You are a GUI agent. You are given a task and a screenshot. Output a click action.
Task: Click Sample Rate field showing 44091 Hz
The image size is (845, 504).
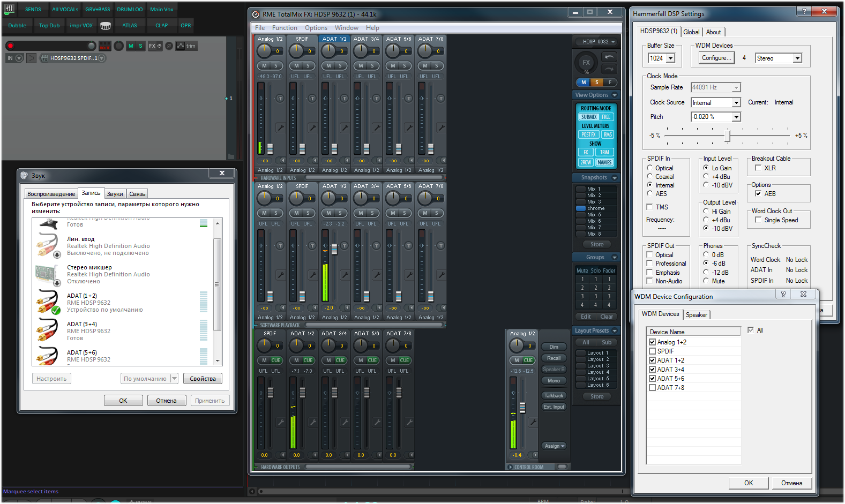715,87
